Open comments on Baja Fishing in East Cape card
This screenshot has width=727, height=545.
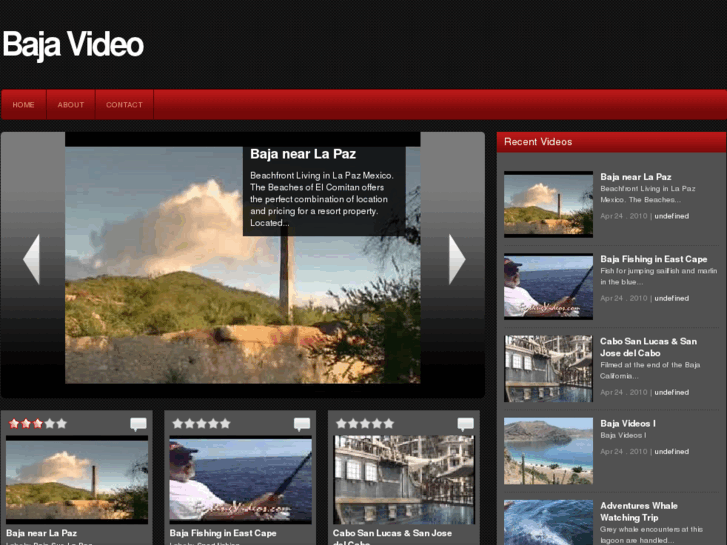[x=302, y=424]
